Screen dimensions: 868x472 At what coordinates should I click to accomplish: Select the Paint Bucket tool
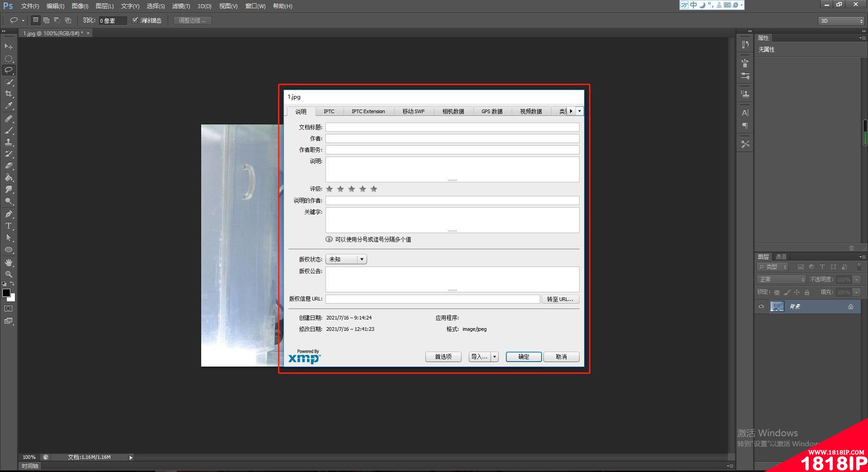coord(9,177)
